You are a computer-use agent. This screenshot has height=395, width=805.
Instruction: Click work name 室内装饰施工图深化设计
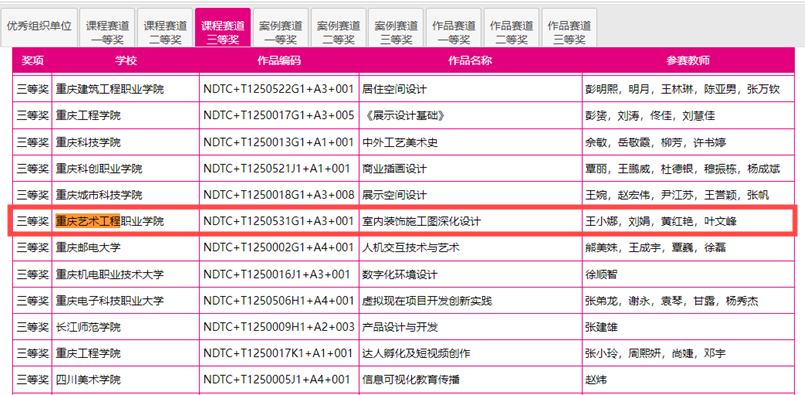coord(470,221)
